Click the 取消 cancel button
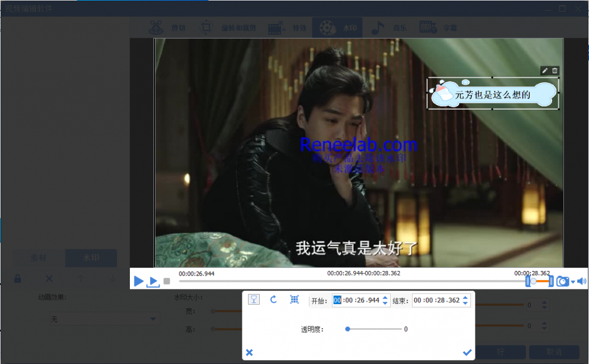Viewport: 589px width, 364px height. point(554,352)
